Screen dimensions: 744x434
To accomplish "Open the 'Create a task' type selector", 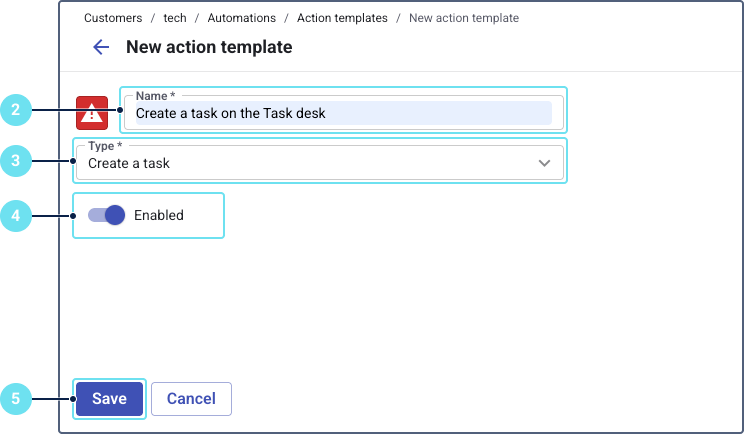I will click(x=300, y=163).
